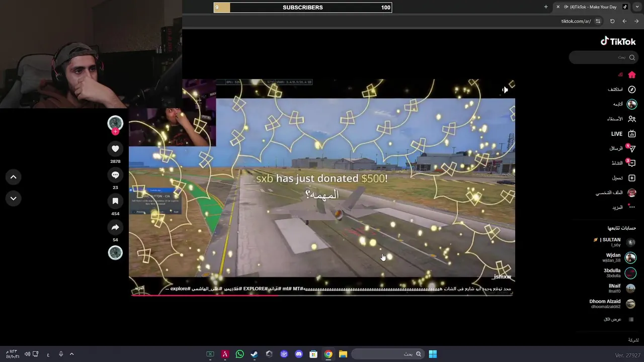This screenshot has width=644, height=362.
Task: Open the video comments bubble
Action: pyautogui.click(x=115, y=175)
